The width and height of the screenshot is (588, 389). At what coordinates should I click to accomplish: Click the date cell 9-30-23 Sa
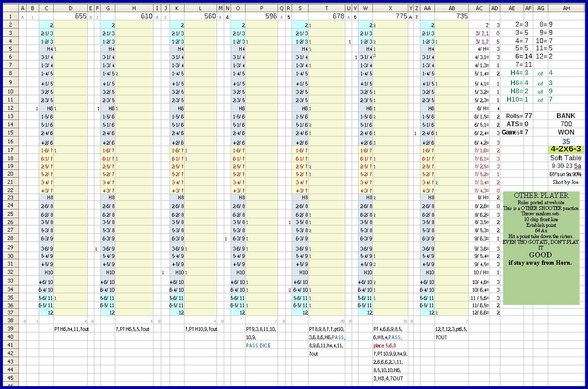pyautogui.click(x=566, y=165)
